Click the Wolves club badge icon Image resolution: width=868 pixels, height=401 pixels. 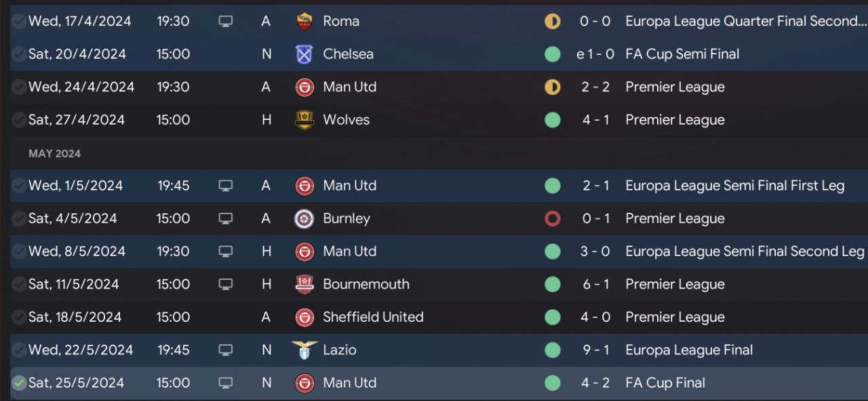[304, 120]
